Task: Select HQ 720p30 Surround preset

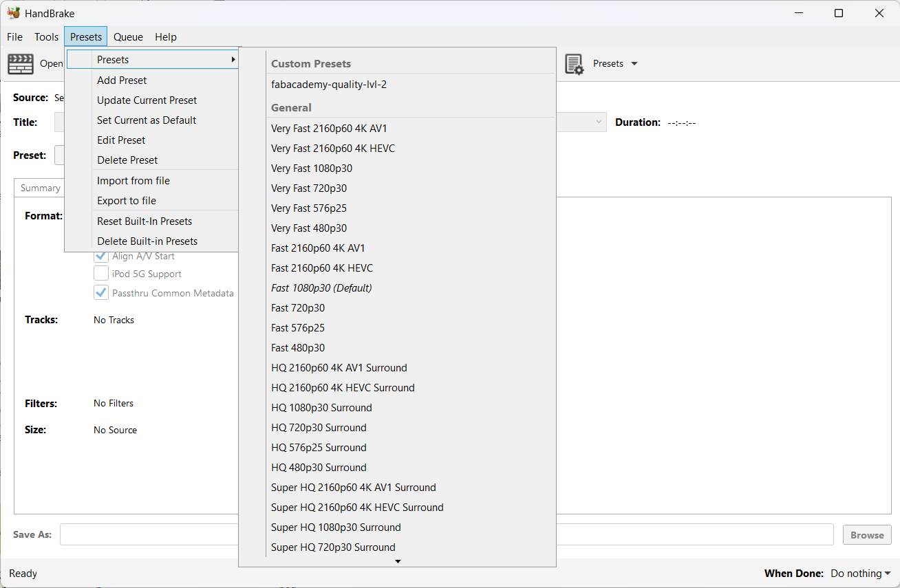Action: pos(397,428)
